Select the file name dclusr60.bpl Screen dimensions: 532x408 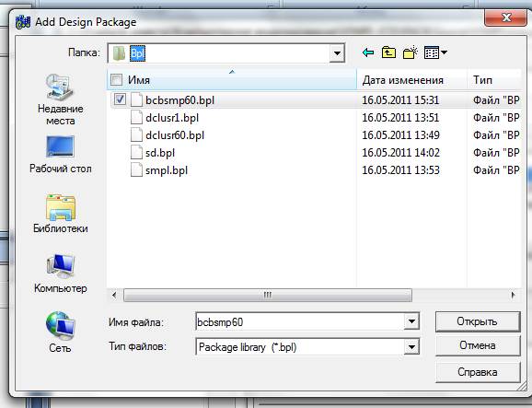[175, 135]
